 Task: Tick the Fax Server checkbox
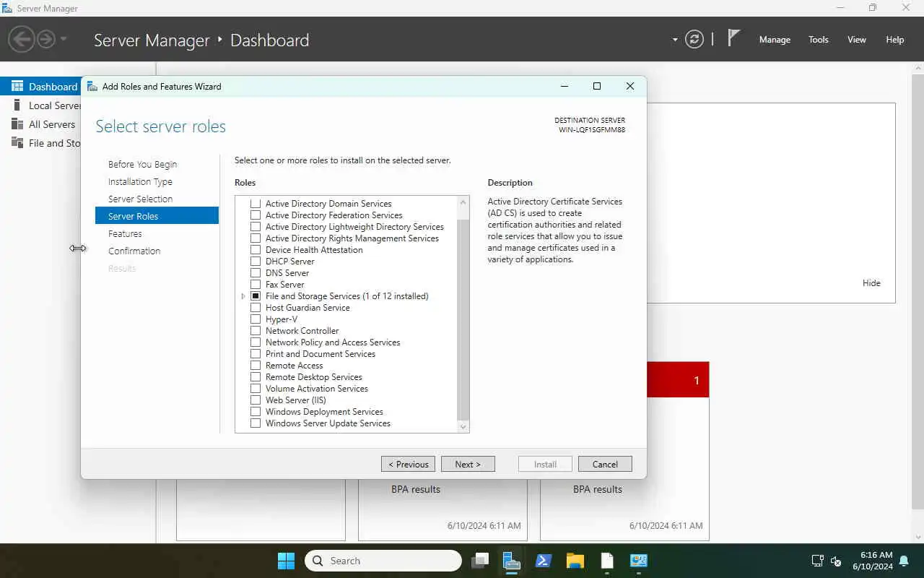point(256,285)
